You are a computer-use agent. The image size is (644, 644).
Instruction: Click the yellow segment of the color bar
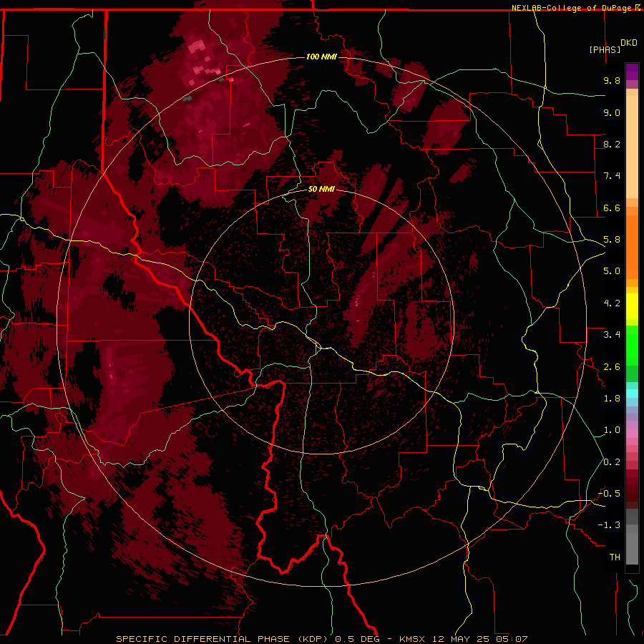(632, 306)
